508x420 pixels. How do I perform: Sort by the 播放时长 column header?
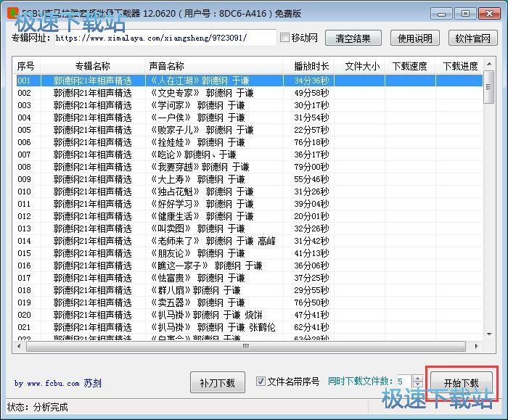pos(308,66)
